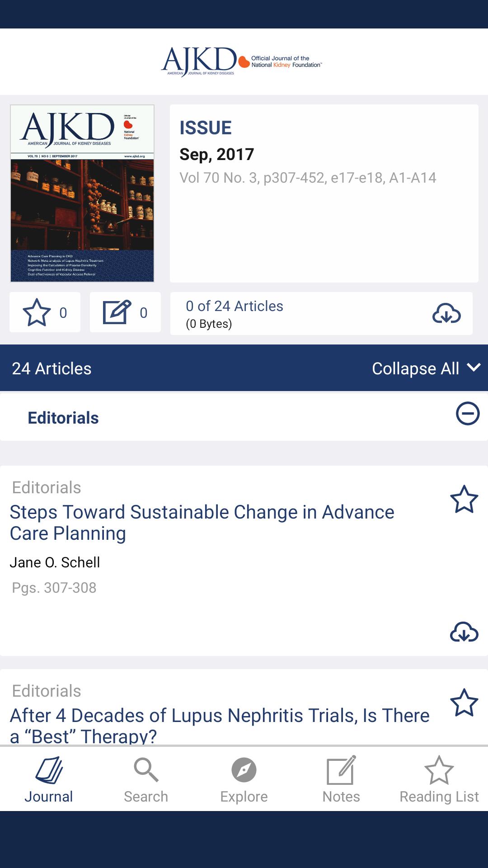Tap the AJKD header logo

(241, 62)
